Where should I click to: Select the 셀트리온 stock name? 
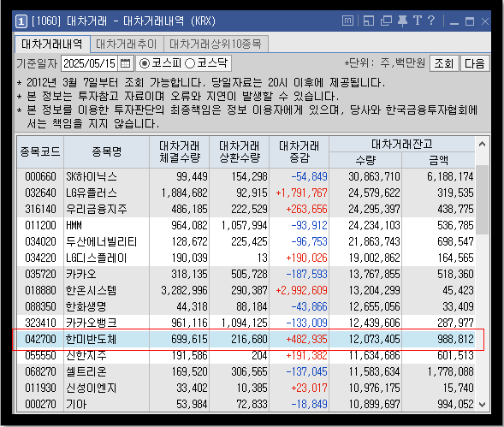[86, 371]
